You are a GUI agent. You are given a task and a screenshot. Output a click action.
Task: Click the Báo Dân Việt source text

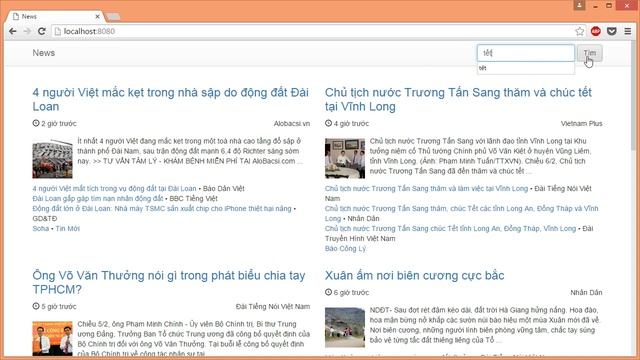coord(224,189)
